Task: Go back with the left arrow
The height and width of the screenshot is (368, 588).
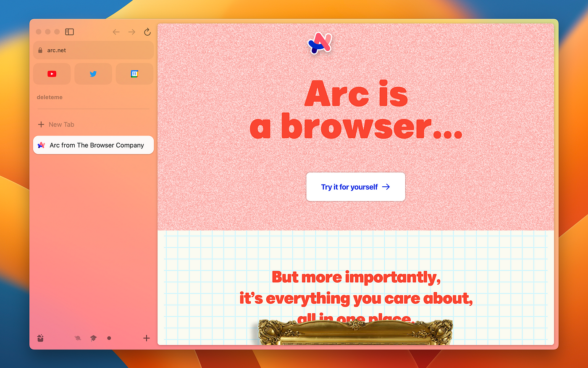Action: (116, 32)
